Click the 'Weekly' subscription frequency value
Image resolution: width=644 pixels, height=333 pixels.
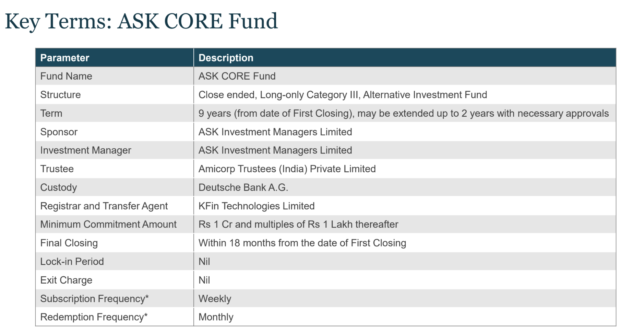point(215,299)
